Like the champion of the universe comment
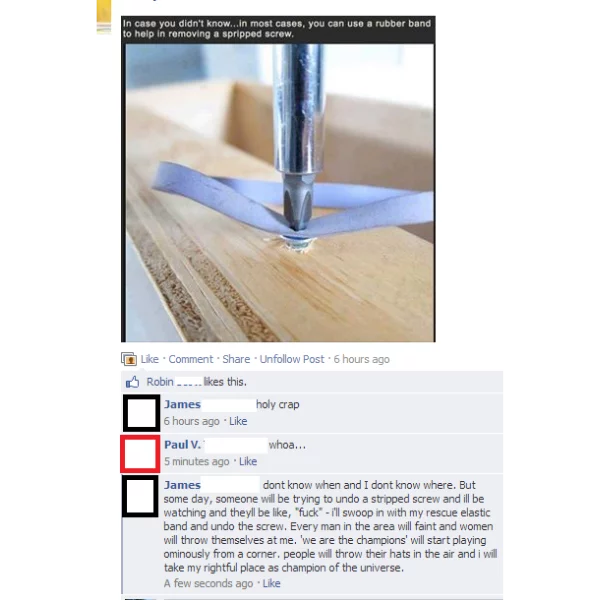Viewport: 600px width, 600px height. click(271, 583)
